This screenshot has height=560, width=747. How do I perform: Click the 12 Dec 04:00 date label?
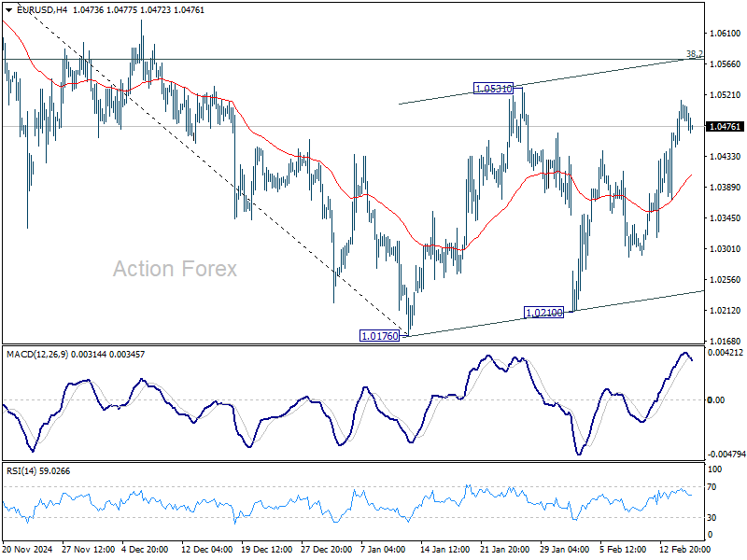click(x=206, y=549)
